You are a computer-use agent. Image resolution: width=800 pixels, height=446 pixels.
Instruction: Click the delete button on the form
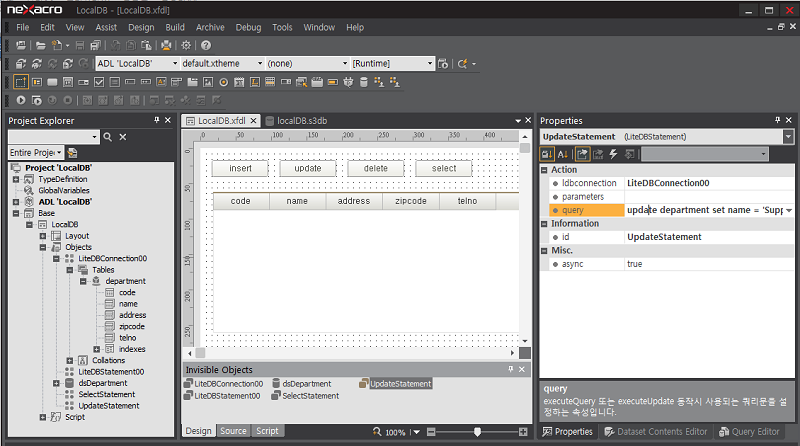coord(376,168)
